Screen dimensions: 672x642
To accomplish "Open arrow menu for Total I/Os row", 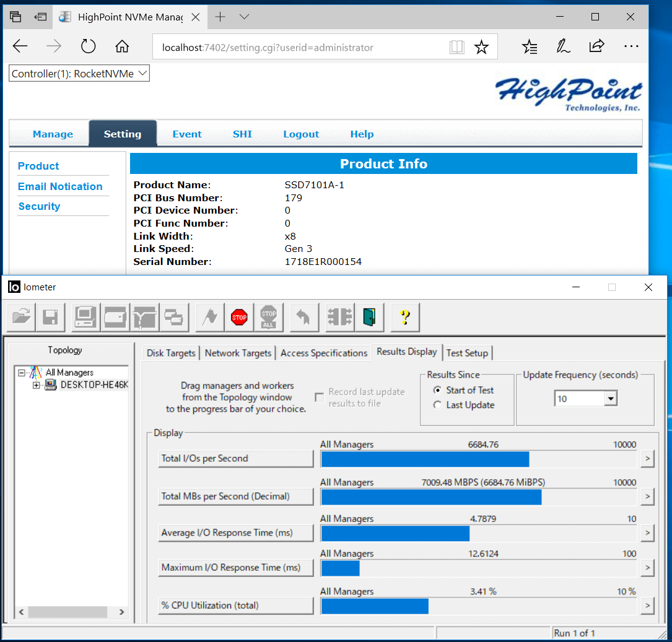I will tap(647, 459).
